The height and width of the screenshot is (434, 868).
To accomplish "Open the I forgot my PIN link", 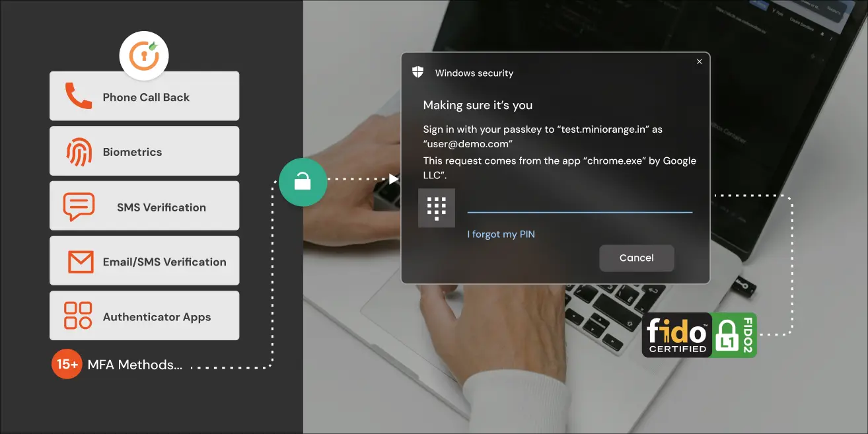I will coord(501,235).
